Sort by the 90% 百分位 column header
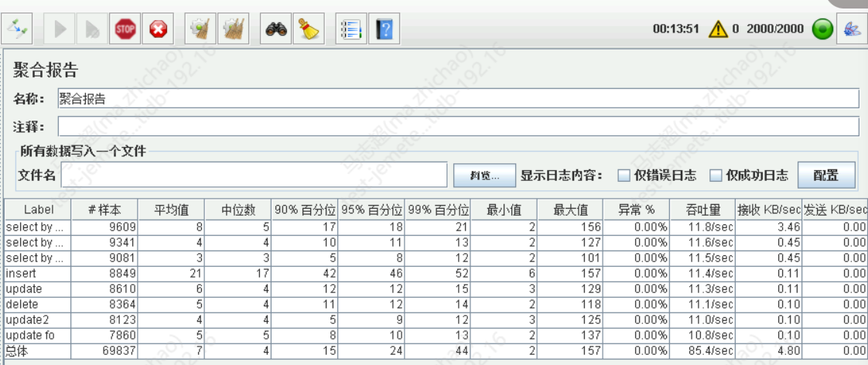 (305, 210)
